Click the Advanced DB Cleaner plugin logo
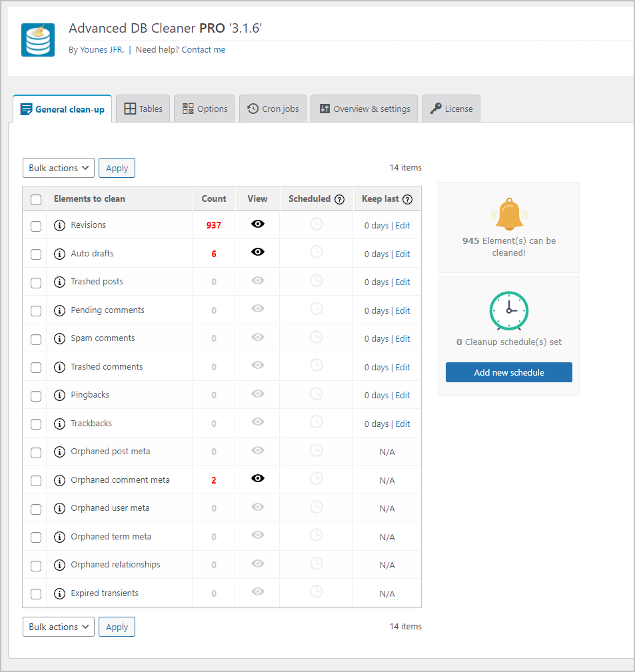 pos(37,40)
